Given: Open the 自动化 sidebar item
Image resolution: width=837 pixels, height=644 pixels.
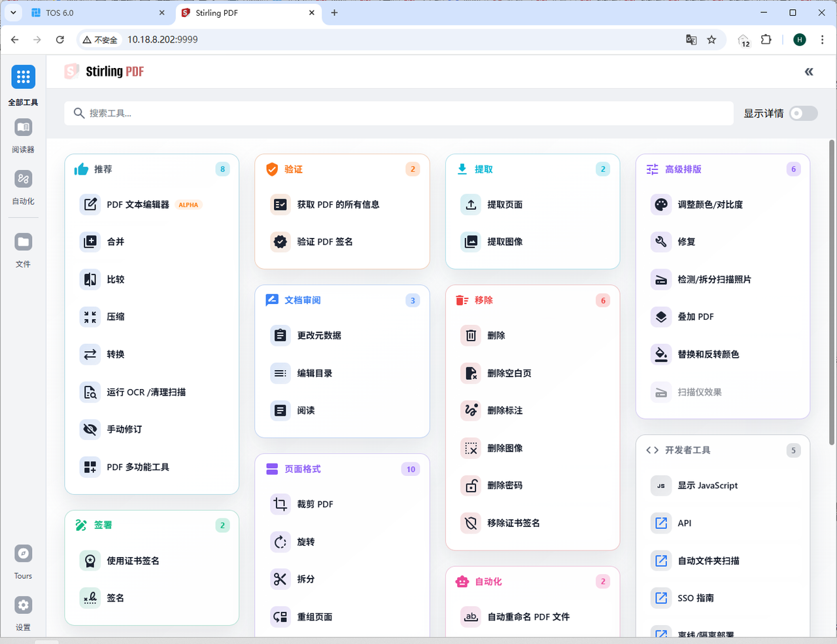Looking at the screenshot, I should 23,188.
